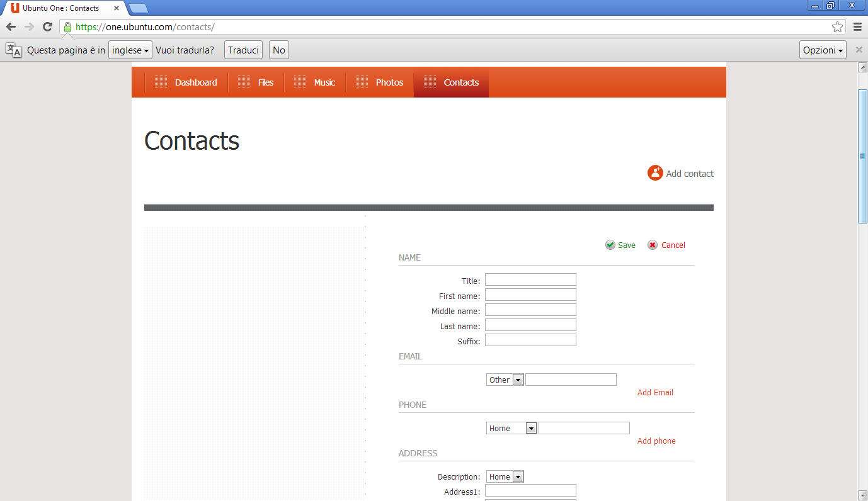Open the page language dropdown showing inglese

pyautogui.click(x=130, y=50)
